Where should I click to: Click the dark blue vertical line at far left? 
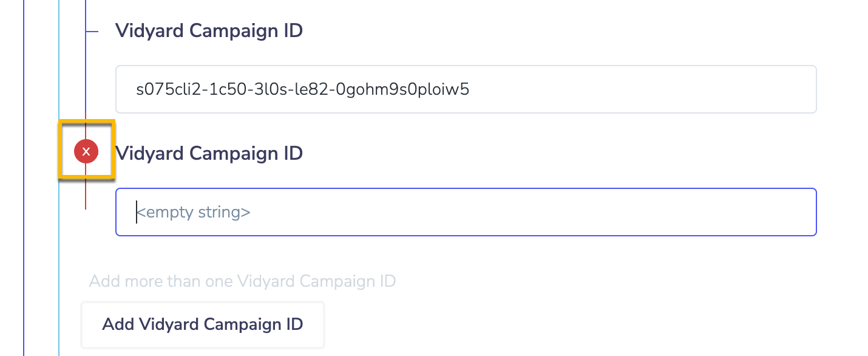point(24,182)
